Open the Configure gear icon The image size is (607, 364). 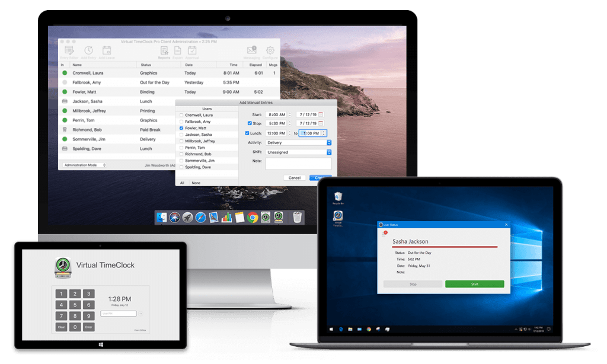coord(270,50)
